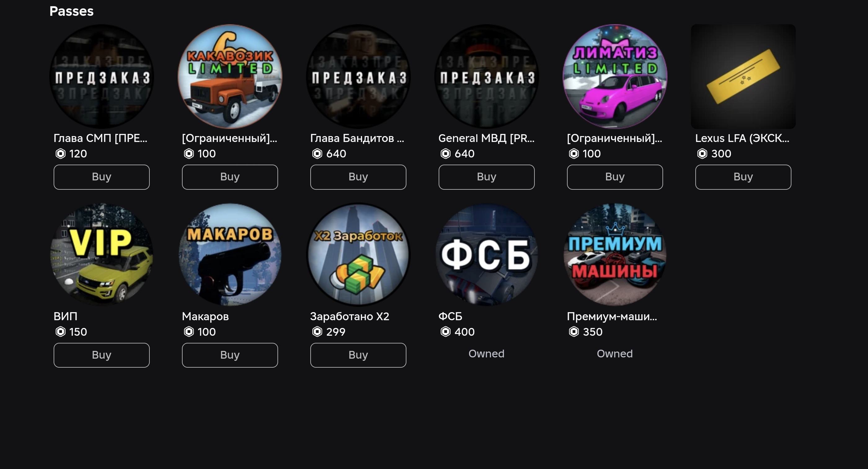Select the Lexus LFA gold ticket image

click(x=743, y=77)
